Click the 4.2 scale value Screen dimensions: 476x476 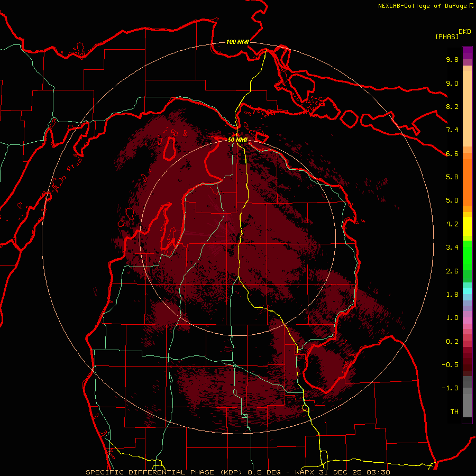(x=452, y=224)
